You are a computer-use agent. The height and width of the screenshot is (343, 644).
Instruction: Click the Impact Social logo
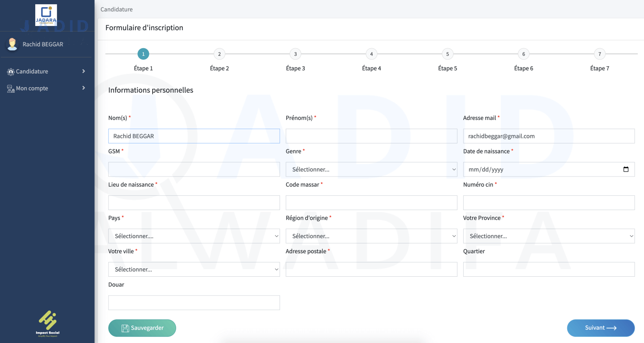[x=47, y=324]
